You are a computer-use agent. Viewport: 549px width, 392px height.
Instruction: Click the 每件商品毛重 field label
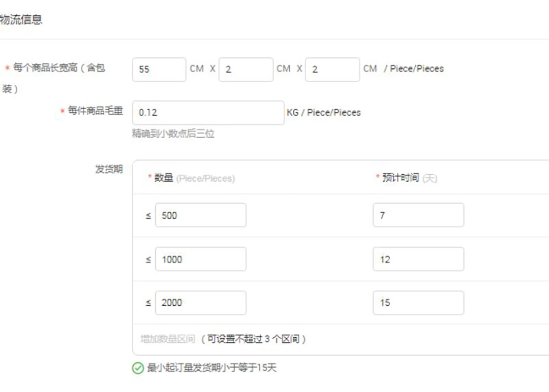pos(95,111)
